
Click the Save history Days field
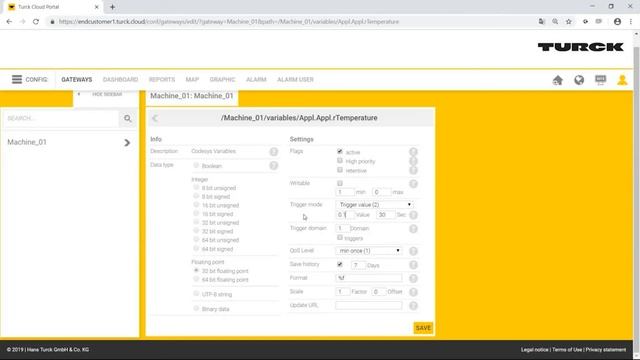click(x=358, y=265)
